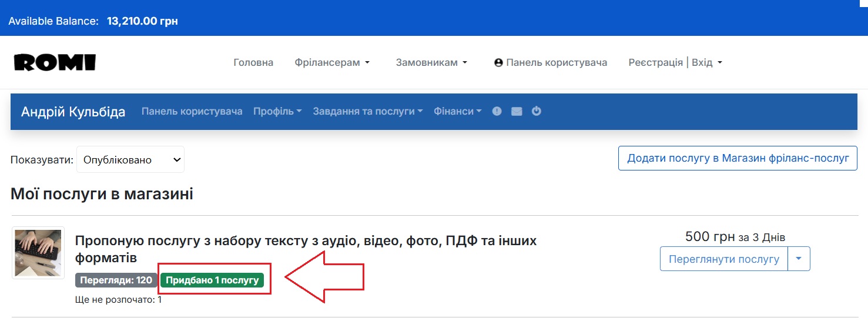Image resolution: width=868 pixels, height=321 pixels.
Task: Click the Ще не розпочато: 1 text
Action: tap(119, 300)
